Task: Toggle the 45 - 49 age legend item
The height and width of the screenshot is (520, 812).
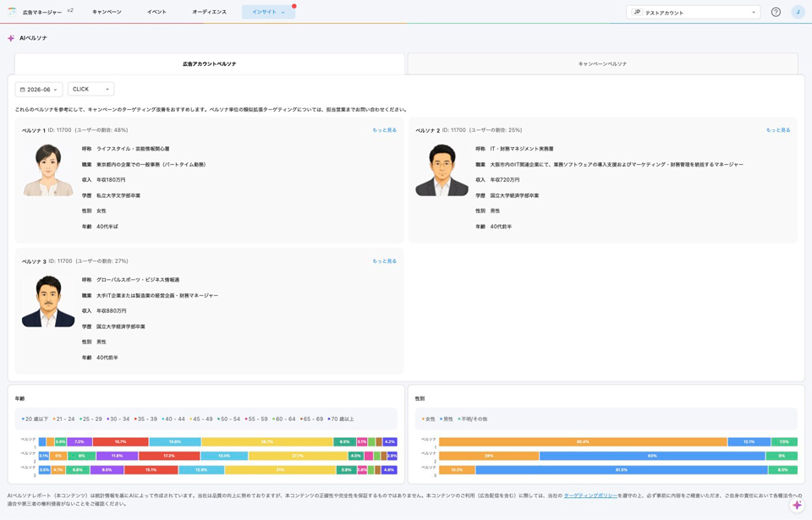Action: [x=201, y=419]
